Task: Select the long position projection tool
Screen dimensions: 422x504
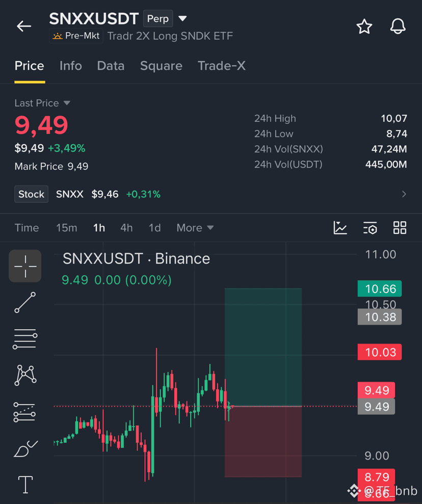Action: click(x=24, y=412)
